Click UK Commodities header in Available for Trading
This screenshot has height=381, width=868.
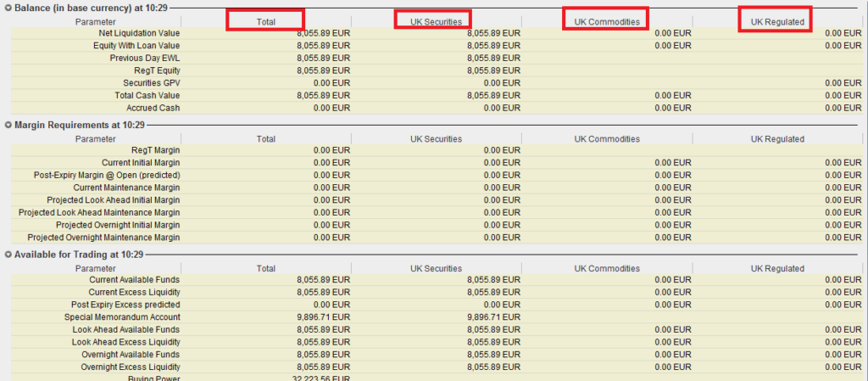coord(607,269)
